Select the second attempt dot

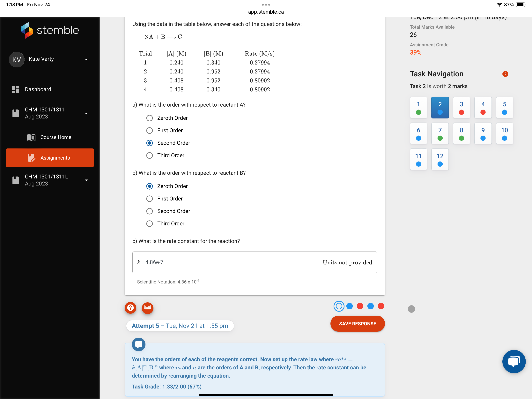[350, 306]
